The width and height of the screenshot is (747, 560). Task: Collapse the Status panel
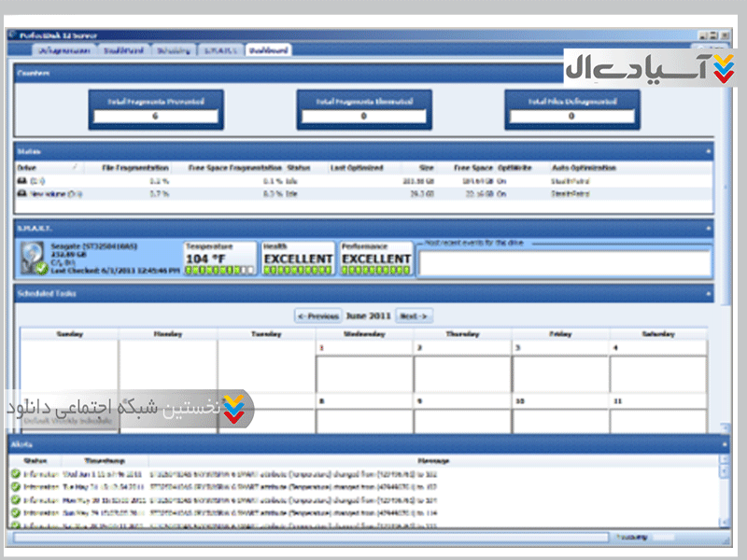point(708,150)
